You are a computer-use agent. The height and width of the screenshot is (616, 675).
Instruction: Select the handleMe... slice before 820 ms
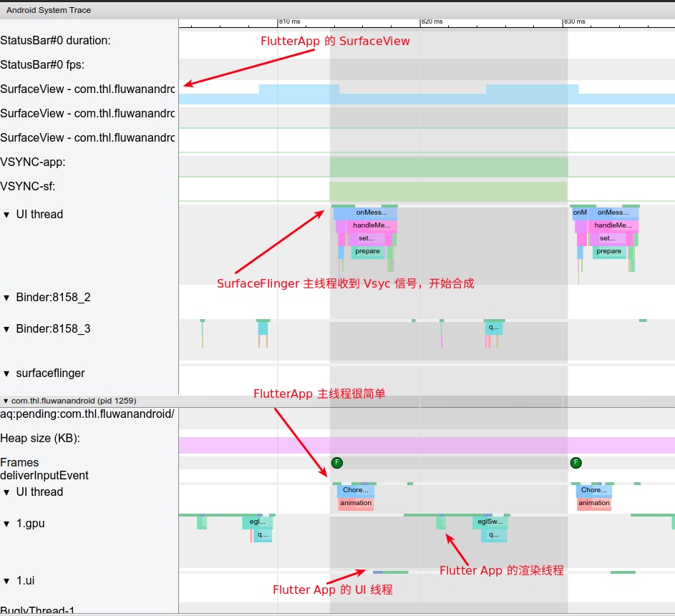coord(372,225)
